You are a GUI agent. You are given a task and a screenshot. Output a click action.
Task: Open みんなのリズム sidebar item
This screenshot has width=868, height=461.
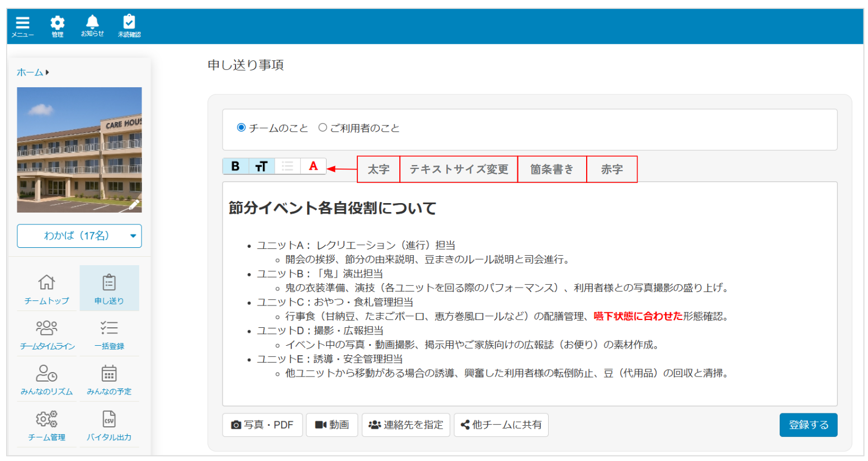(46, 379)
